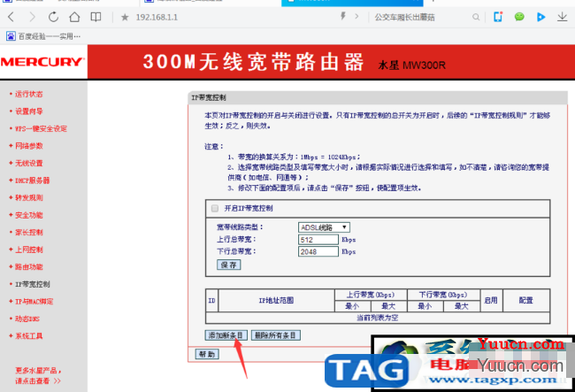Click the 帮助 button
Screen dimensions: 575x392
tap(207, 354)
